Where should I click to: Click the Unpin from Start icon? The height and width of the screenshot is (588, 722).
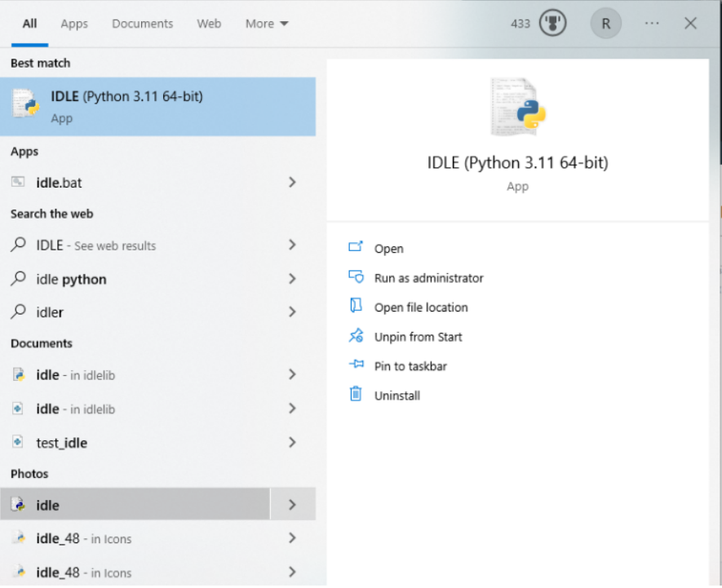[x=356, y=336]
